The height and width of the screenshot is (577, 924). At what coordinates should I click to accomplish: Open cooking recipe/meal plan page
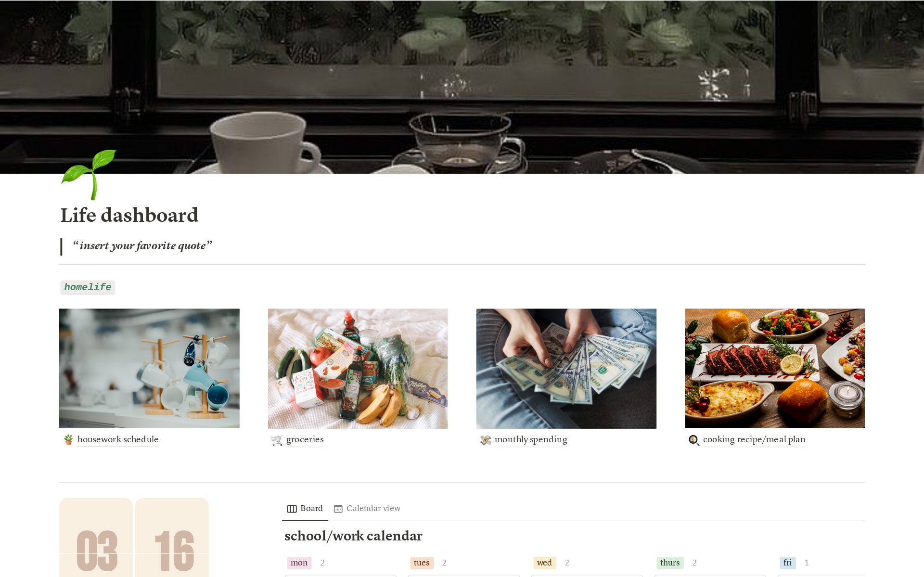754,439
